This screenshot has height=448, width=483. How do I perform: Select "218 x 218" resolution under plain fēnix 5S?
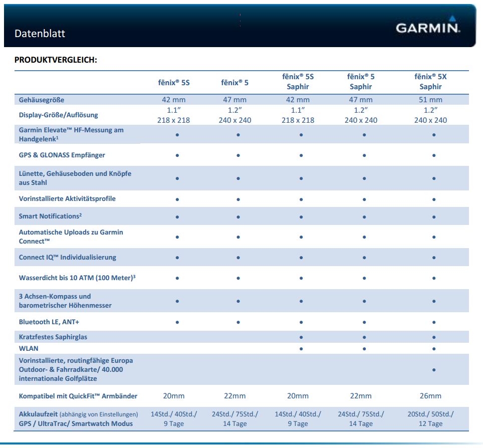174,120
